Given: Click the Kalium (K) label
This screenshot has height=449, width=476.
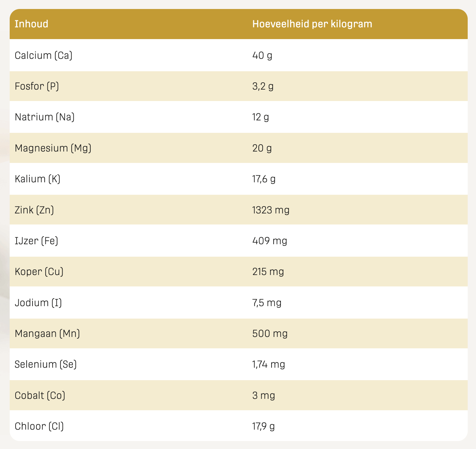Looking at the screenshot, I should pos(38,179).
